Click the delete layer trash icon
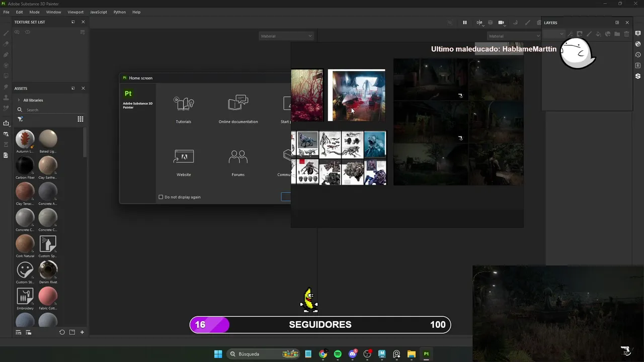 point(627,34)
